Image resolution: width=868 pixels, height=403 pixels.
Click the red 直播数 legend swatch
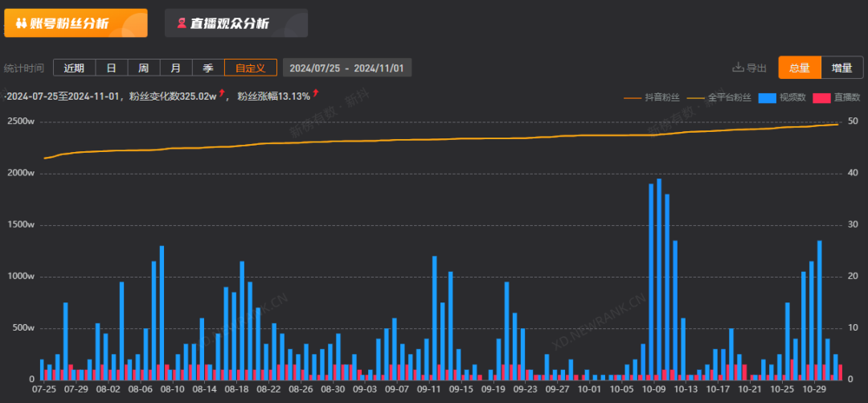821,97
